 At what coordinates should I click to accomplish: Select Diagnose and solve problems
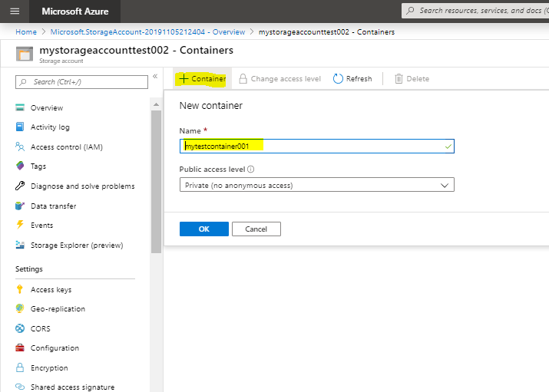(x=82, y=186)
